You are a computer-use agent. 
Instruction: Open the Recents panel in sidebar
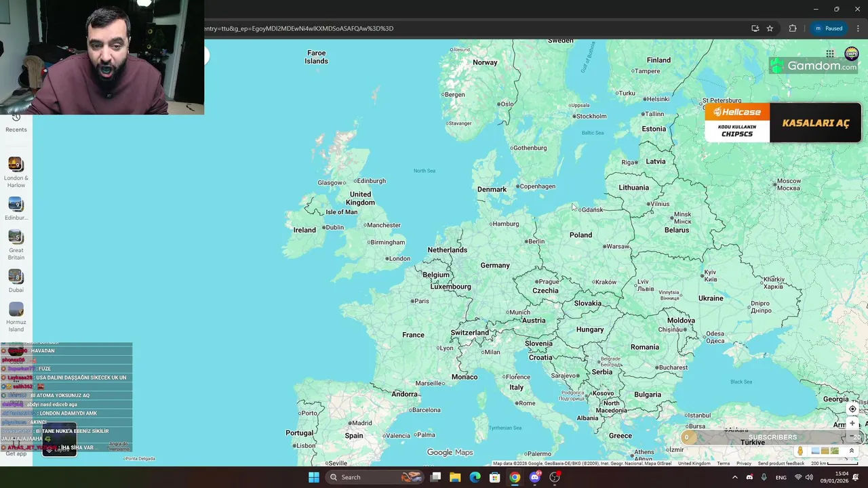click(16, 123)
